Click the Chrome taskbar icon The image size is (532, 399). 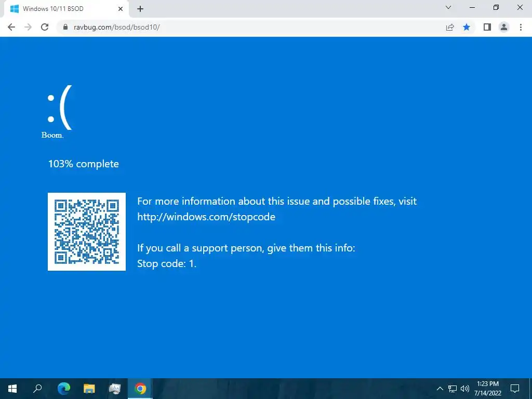pyautogui.click(x=140, y=389)
